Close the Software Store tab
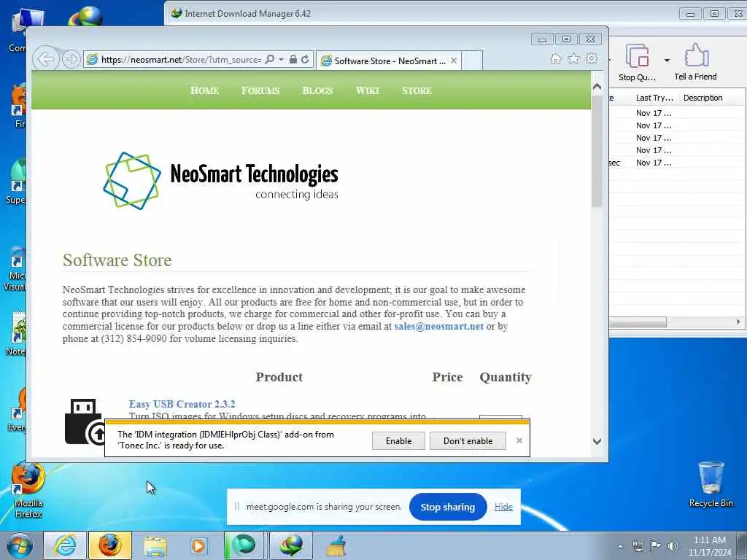This screenshot has width=747, height=560. (x=454, y=61)
